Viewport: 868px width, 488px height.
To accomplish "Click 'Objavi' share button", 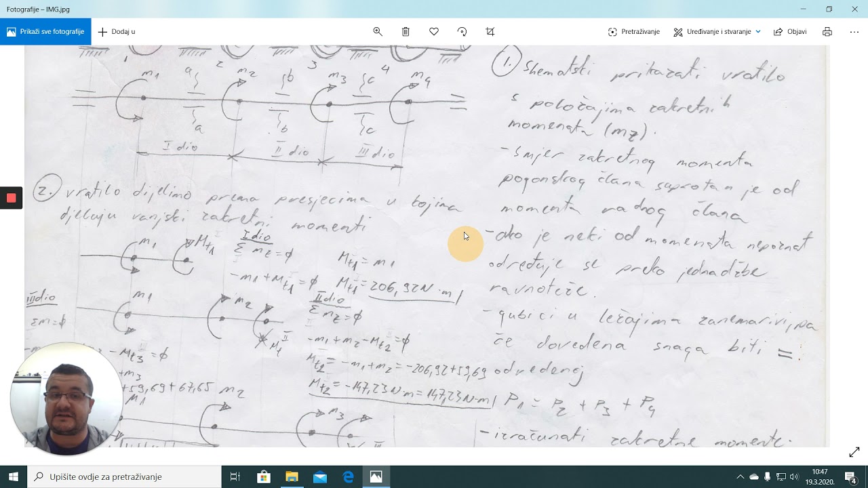I will pos(790,32).
